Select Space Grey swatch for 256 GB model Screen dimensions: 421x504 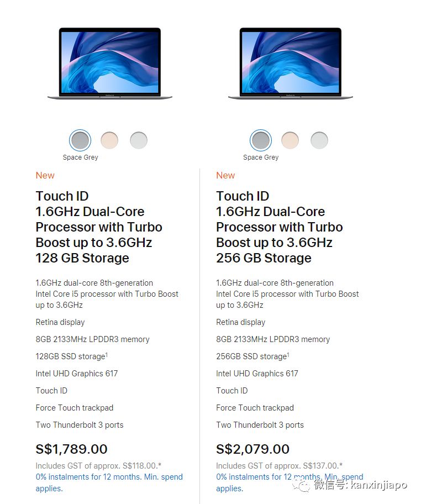(x=261, y=140)
